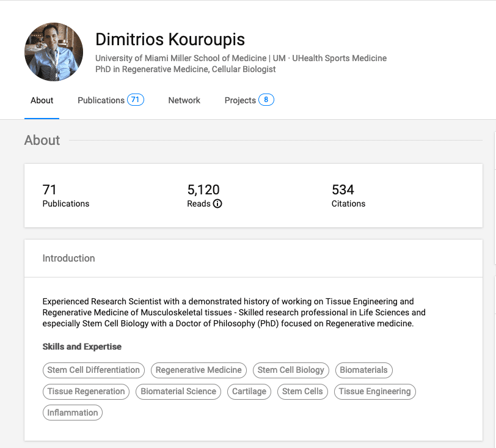This screenshot has width=496, height=448.
Task: Click the Tissue Engineering tag
Action: point(375,392)
